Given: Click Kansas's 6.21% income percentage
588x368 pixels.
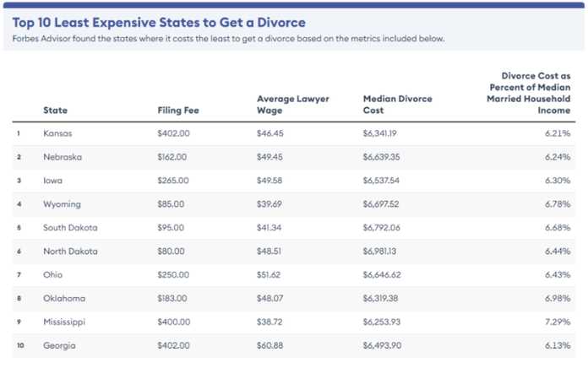Looking at the screenshot, I should (558, 133).
